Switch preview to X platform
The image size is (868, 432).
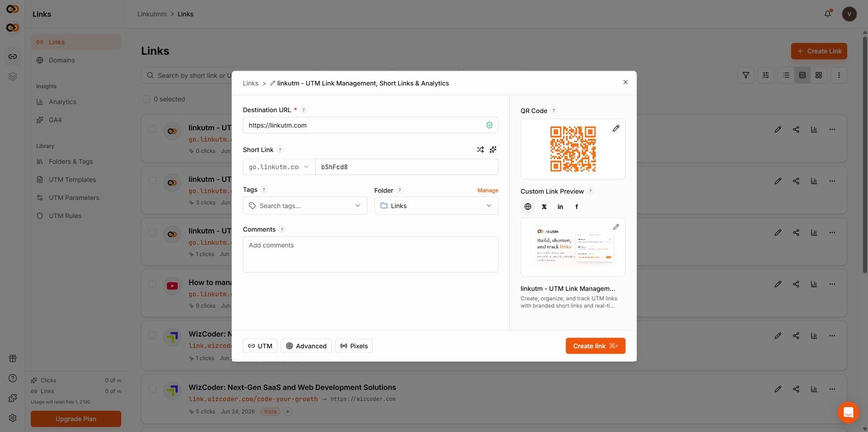(x=544, y=207)
